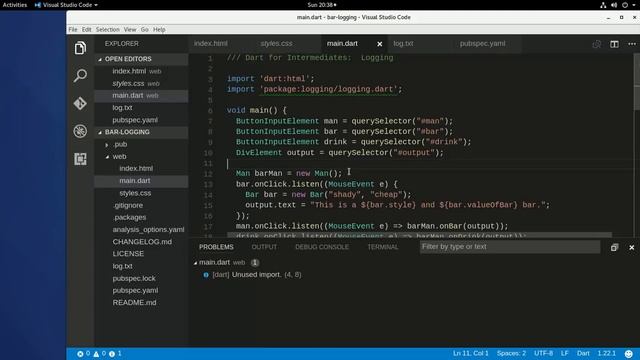Open the Help menu

(x=159, y=29)
